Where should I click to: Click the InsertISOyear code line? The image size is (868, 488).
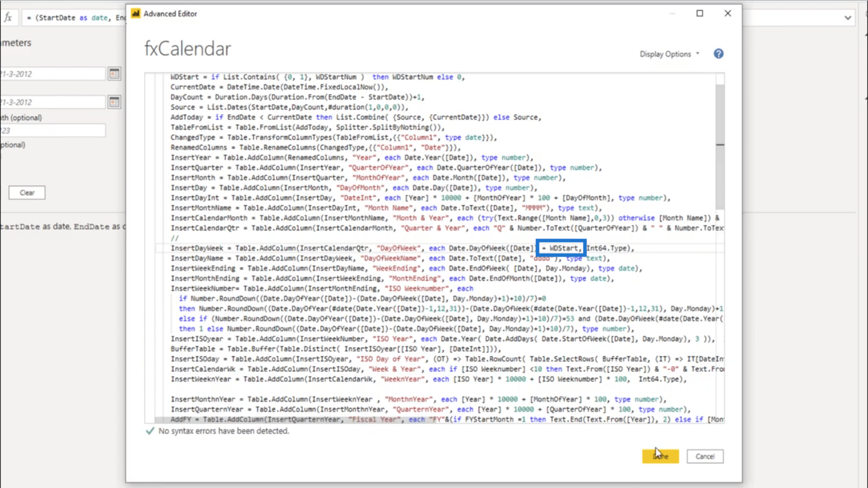[x=443, y=339]
